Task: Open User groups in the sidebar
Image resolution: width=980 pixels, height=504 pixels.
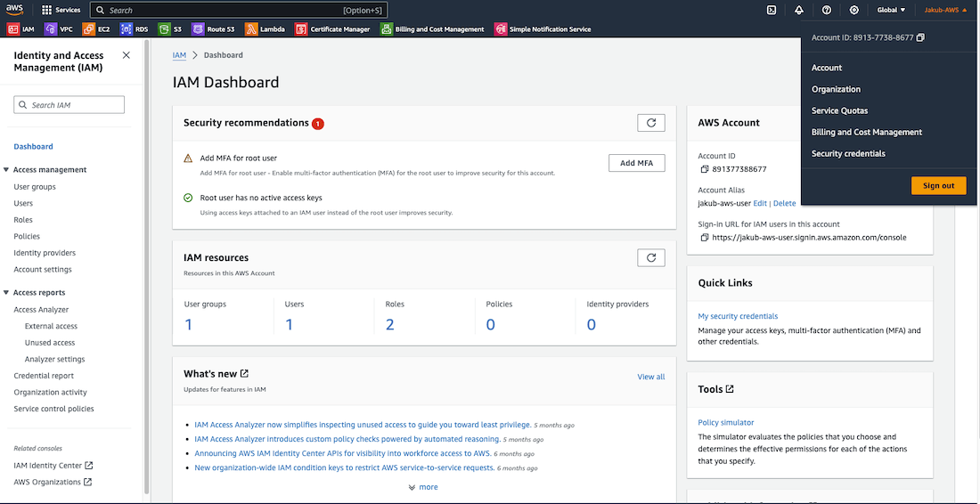Action: click(35, 187)
